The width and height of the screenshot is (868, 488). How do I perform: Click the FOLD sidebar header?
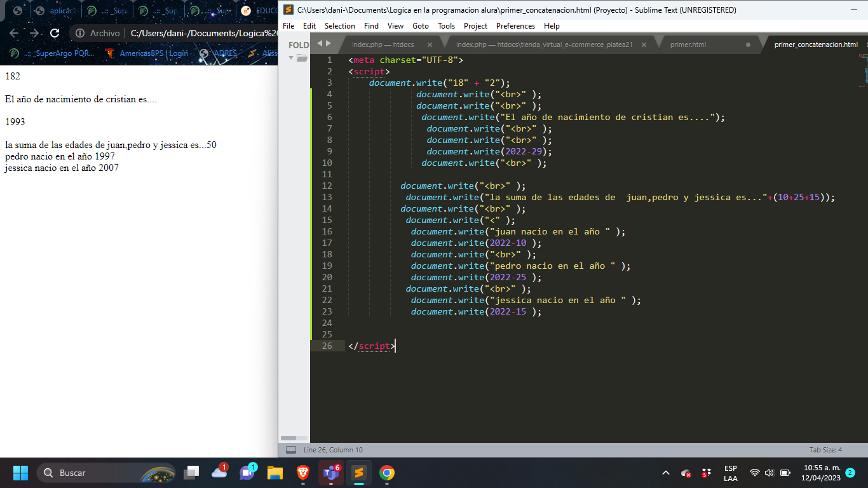tap(299, 44)
